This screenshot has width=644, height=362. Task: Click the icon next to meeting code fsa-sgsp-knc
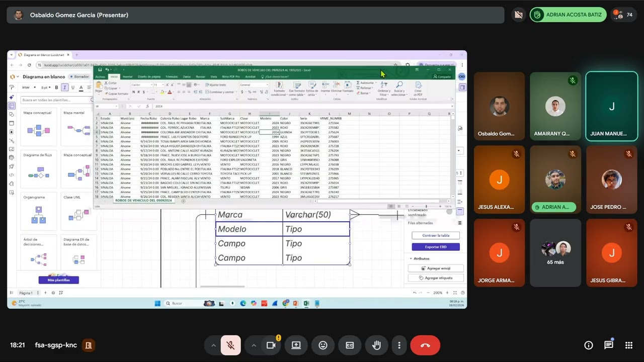pos(89,345)
